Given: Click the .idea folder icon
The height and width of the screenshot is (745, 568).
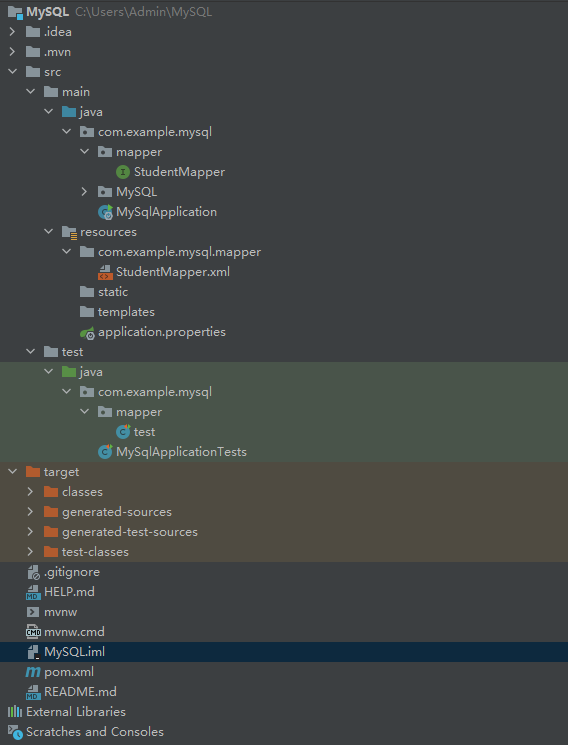Looking at the screenshot, I should tap(33, 32).
